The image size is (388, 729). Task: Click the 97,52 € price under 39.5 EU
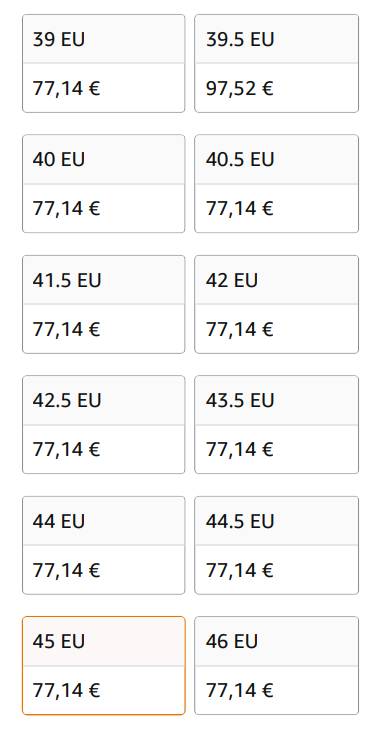tap(239, 88)
